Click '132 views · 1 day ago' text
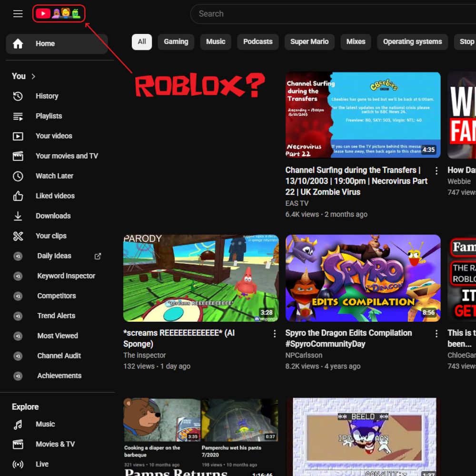This screenshot has height=476, width=476. tap(157, 367)
